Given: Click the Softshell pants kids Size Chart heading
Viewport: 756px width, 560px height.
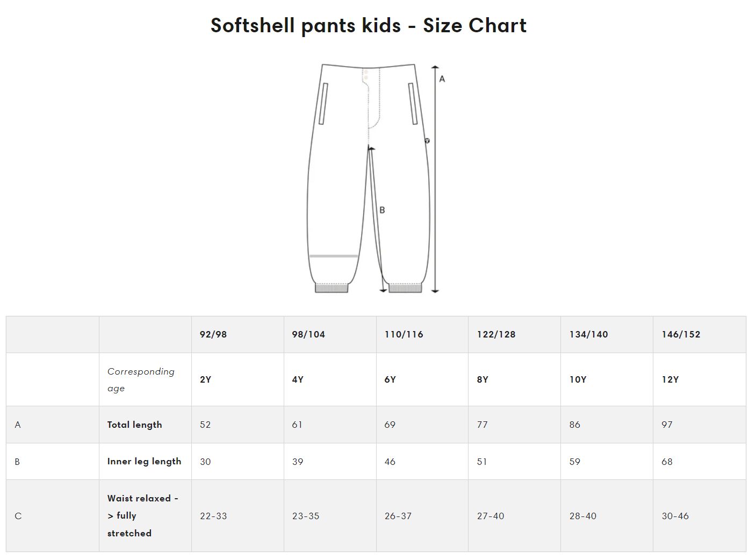Looking at the screenshot, I should click(368, 25).
